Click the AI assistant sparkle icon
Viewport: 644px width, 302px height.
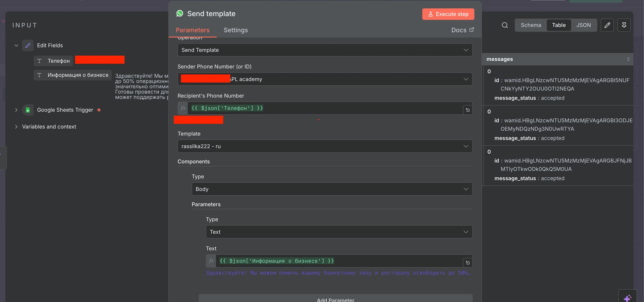click(627, 298)
